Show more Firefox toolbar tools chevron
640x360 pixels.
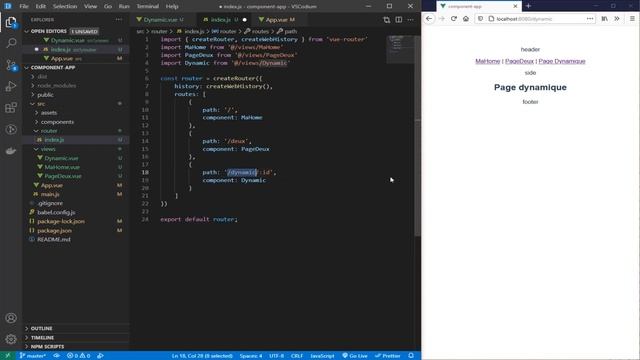pos(617,19)
